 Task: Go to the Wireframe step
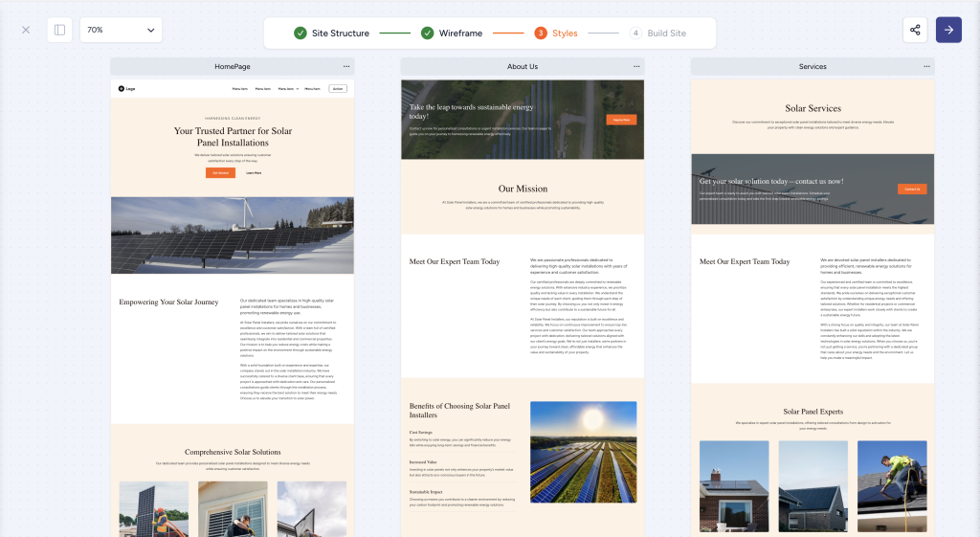click(x=452, y=34)
